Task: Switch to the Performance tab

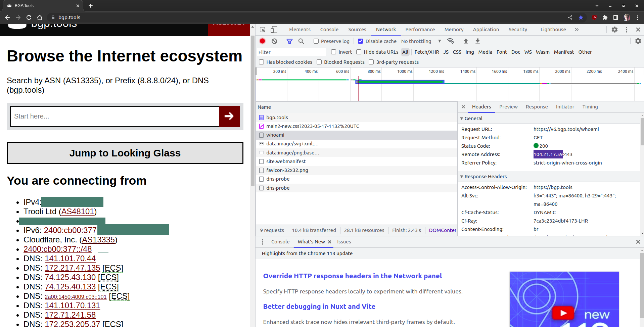Action: [x=420, y=30]
